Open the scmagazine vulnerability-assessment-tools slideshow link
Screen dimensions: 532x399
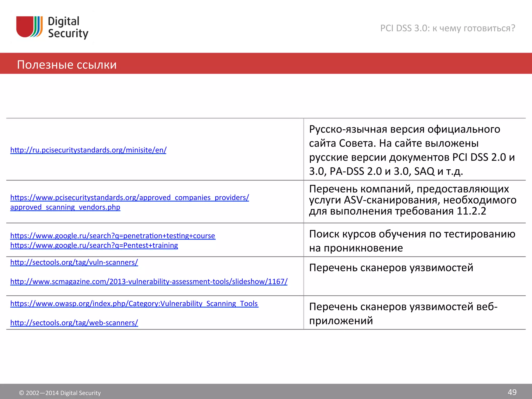click(x=149, y=282)
